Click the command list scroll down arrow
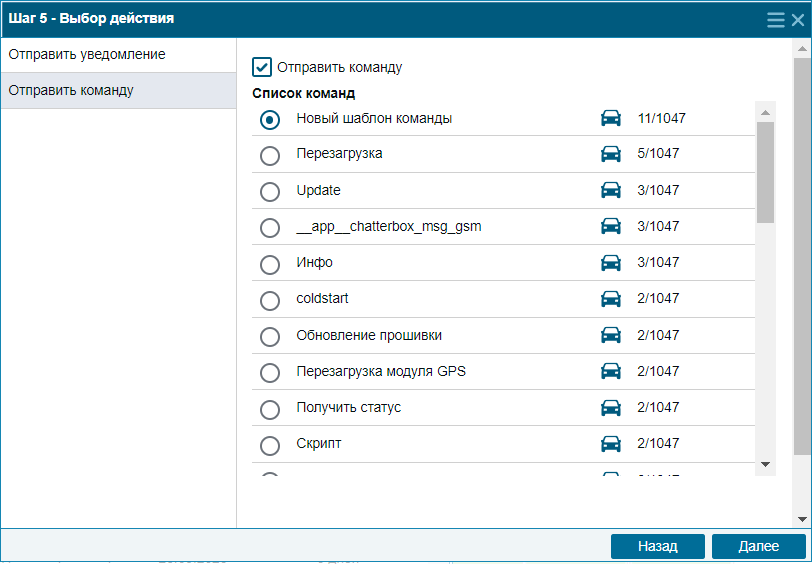The width and height of the screenshot is (812, 564). click(x=765, y=465)
